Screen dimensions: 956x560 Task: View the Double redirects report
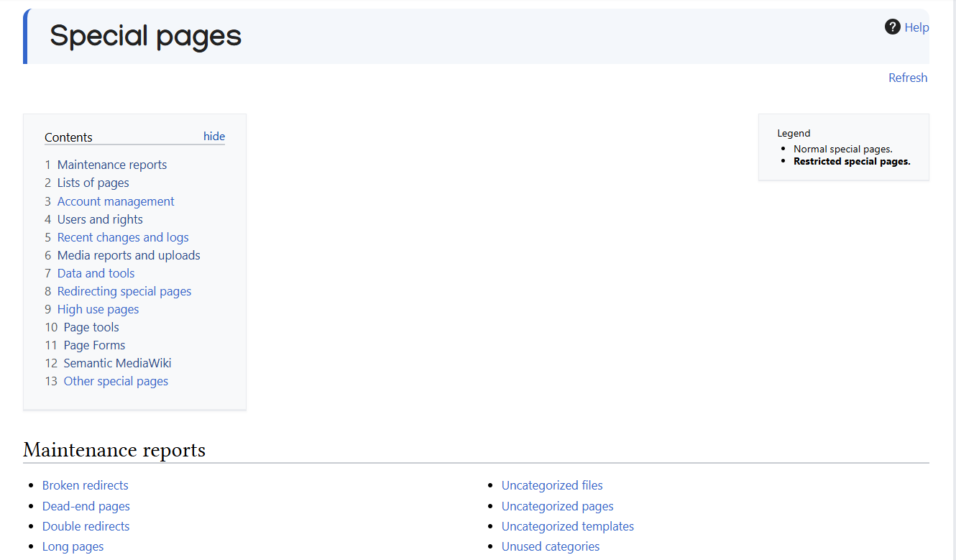click(x=86, y=526)
